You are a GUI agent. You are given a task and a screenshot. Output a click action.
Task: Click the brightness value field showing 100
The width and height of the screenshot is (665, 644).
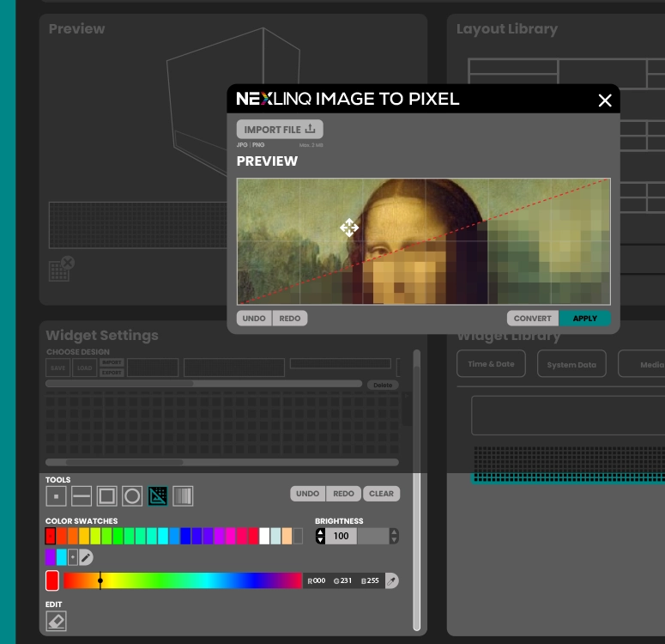[341, 536]
